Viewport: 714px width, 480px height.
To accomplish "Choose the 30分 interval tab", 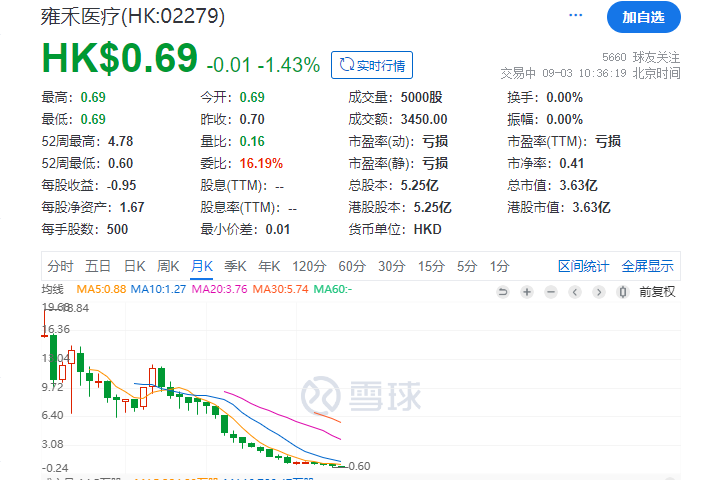I will coord(392,266).
